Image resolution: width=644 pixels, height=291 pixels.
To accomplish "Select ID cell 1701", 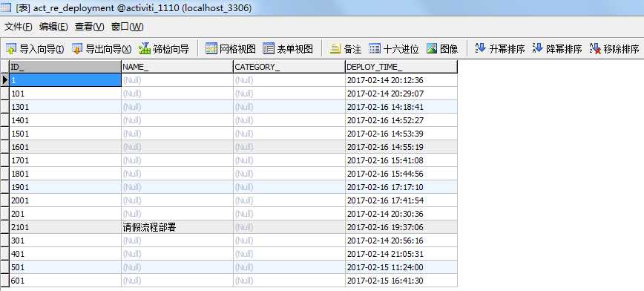I will point(65,160).
